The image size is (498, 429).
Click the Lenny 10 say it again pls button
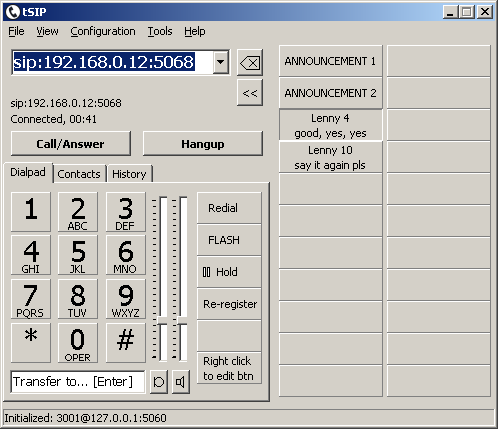tap(330, 157)
